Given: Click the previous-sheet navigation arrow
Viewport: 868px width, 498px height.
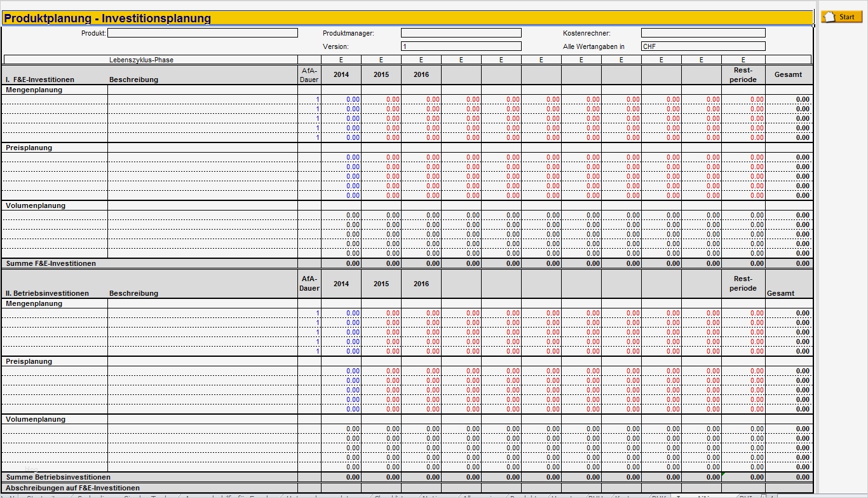Looking at the screenshot, I should 7,495.
